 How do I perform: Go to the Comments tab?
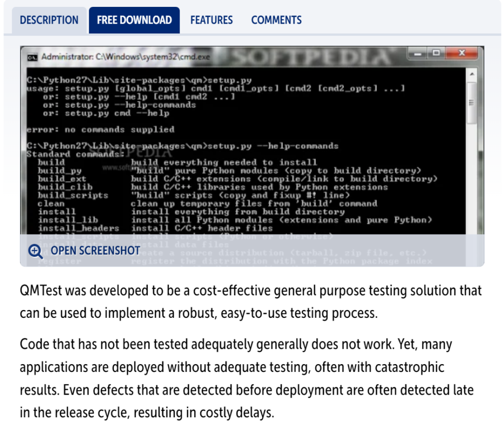[276, 20]
